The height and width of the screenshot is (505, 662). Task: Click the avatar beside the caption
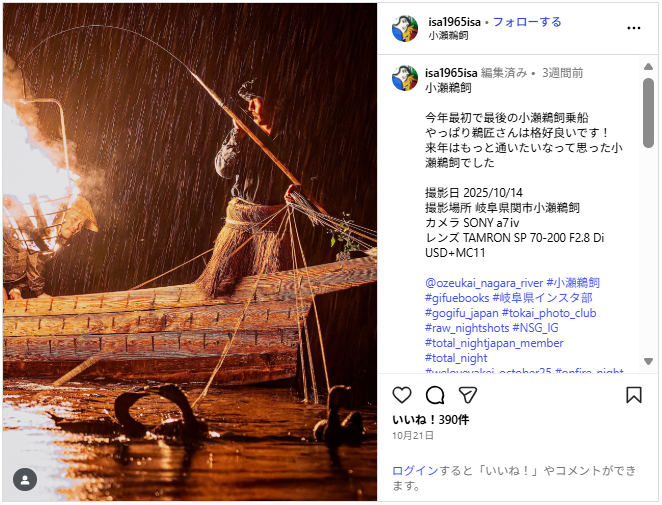click(405, 78)
